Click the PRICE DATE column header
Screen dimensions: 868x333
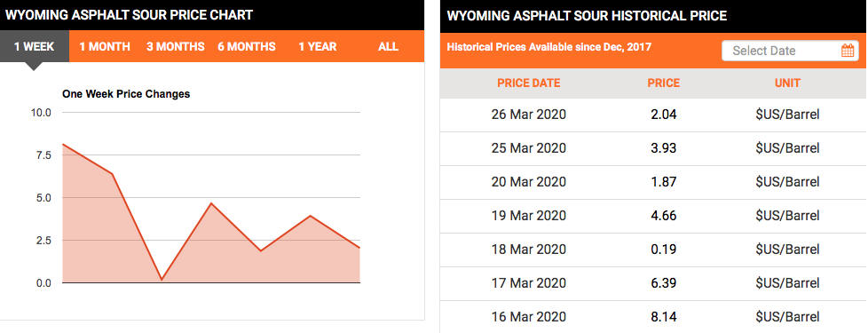(x=529, y=83)
